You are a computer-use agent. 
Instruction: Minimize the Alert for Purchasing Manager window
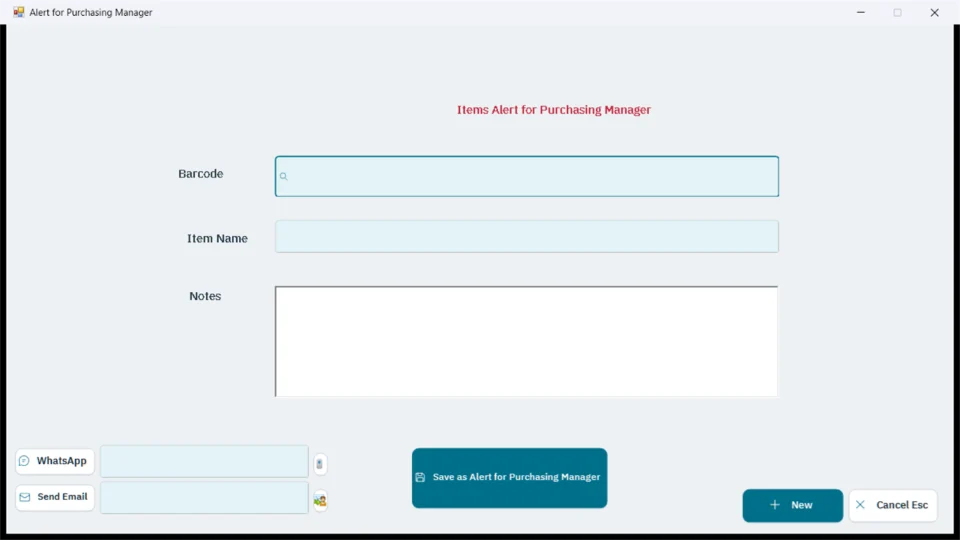click(861, 12)
